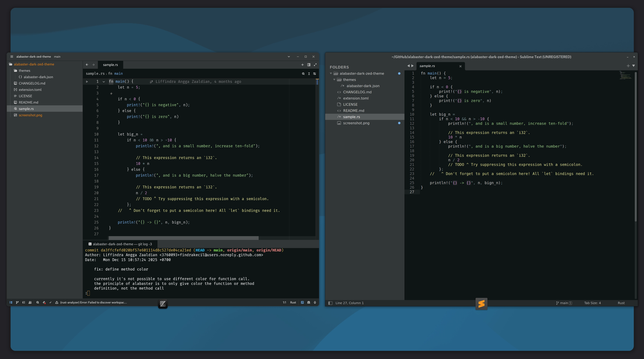Viewport: 644px width, 359px height.
Task: Open project search from Zed status bar
Action: pos(38,303)
